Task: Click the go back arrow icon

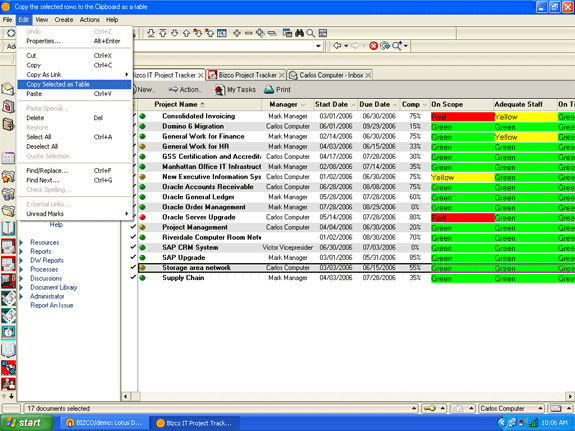Action: 337,46
